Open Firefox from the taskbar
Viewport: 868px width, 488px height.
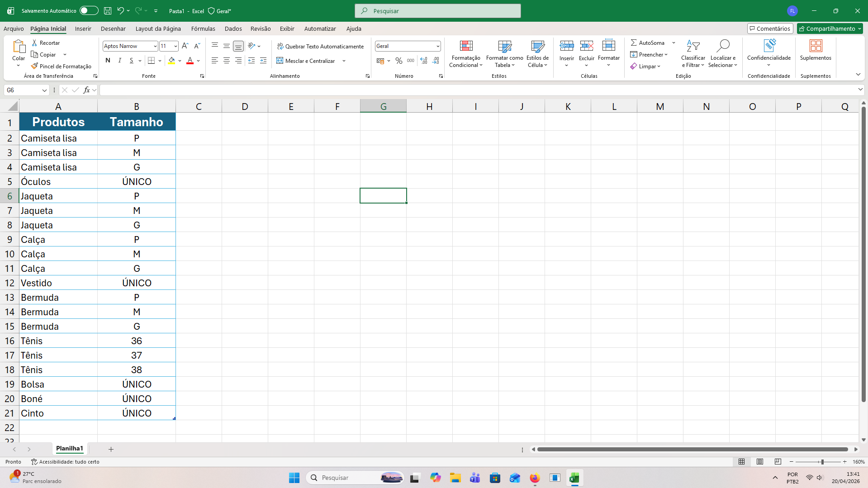(535, 478)
